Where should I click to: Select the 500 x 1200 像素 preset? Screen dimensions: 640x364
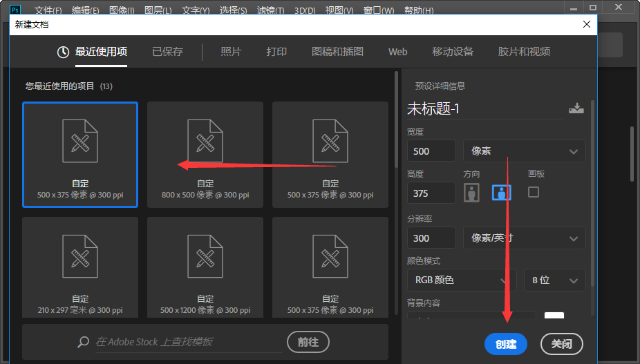pyautogui.click(x=205, y=267)
